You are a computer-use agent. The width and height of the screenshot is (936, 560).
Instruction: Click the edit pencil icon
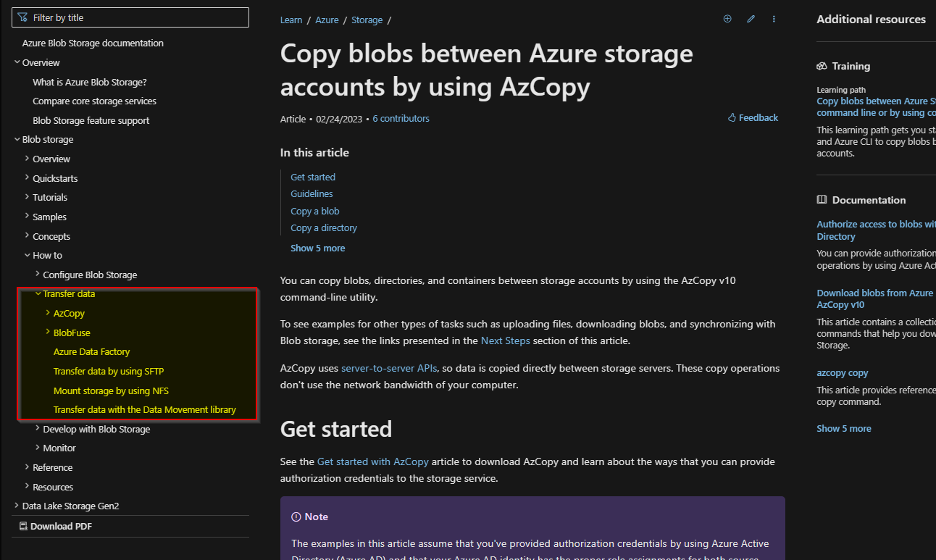751,19
